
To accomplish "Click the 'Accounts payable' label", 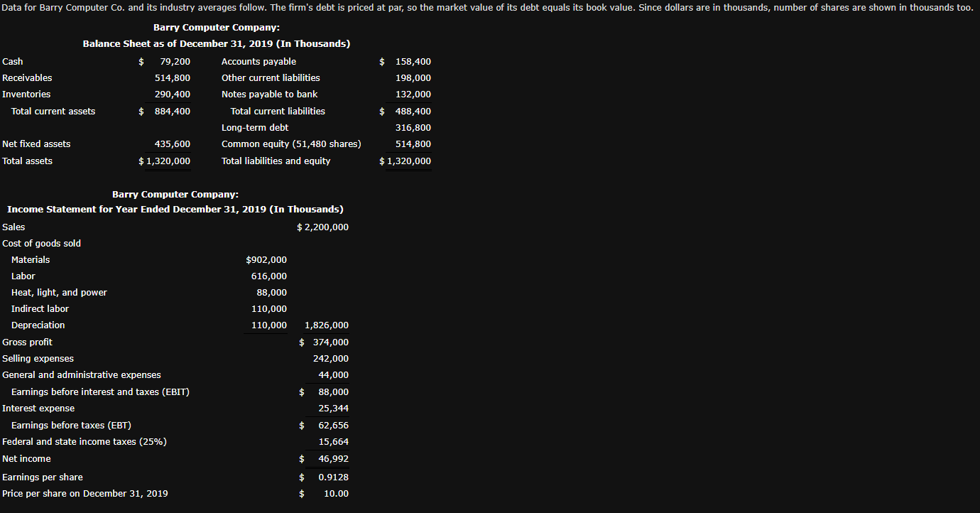I will [259, 62].
